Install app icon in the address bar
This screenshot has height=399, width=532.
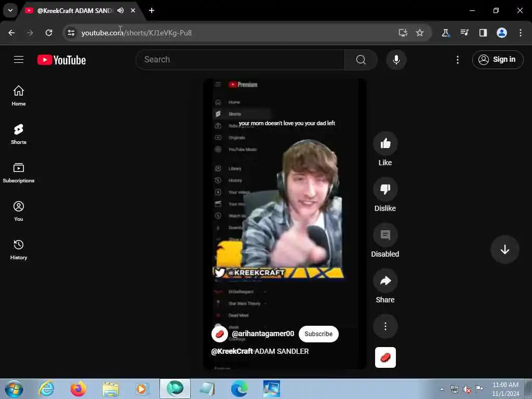(x=403, y=33)
